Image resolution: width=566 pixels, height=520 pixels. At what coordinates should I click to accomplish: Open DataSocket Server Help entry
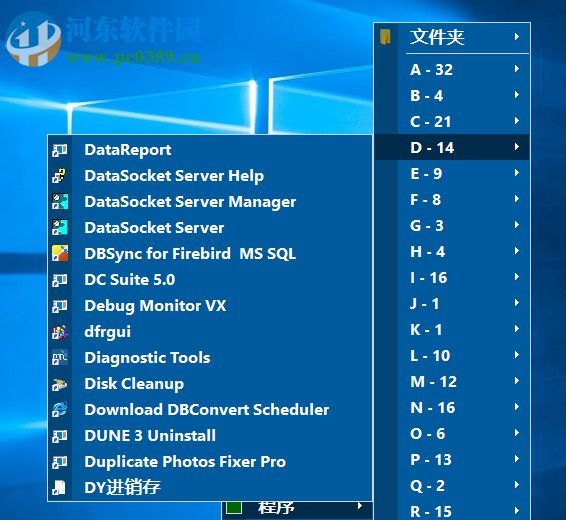point(210,176)
